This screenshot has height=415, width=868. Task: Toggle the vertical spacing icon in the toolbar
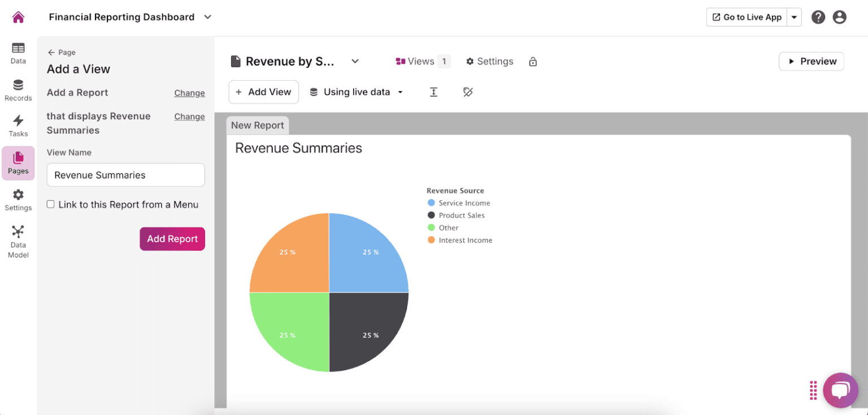pyautogui.click(x=433, y=91)
